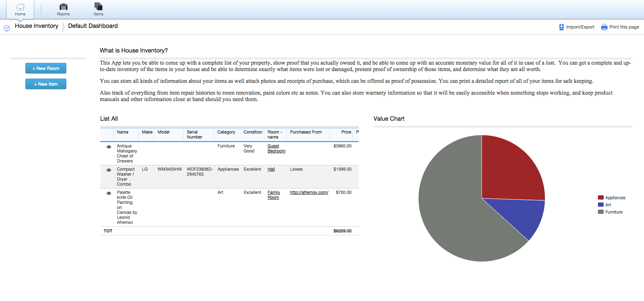Visit the http://afremov.com/ link
The height and width of the screenshot is (301, 644).
pos(309,192)
